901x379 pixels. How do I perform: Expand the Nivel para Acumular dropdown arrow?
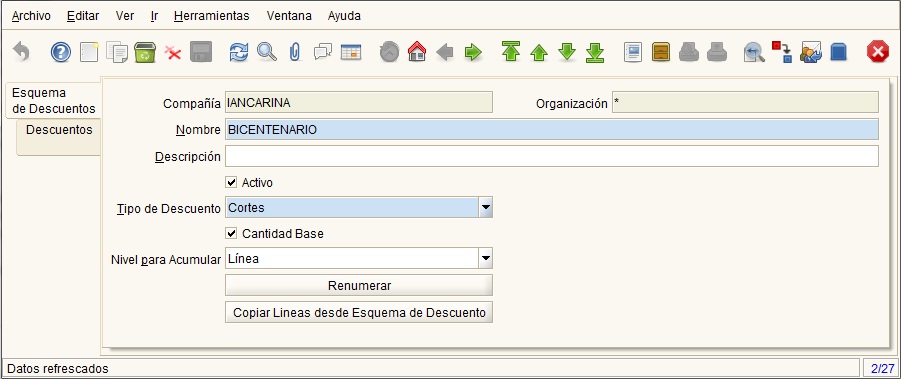[x=486, y=258]
